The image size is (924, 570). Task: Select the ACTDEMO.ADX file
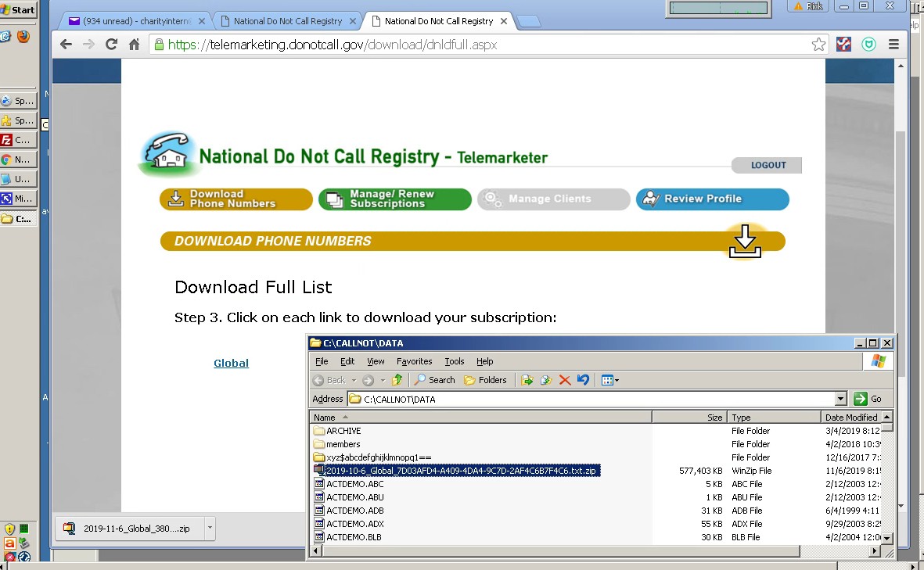[349, 524]
